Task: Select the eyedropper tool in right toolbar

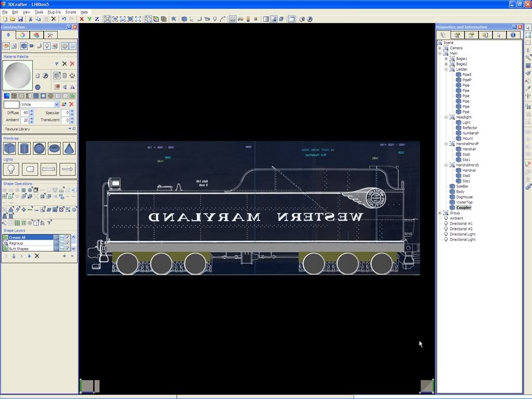Action: [528, 88]
